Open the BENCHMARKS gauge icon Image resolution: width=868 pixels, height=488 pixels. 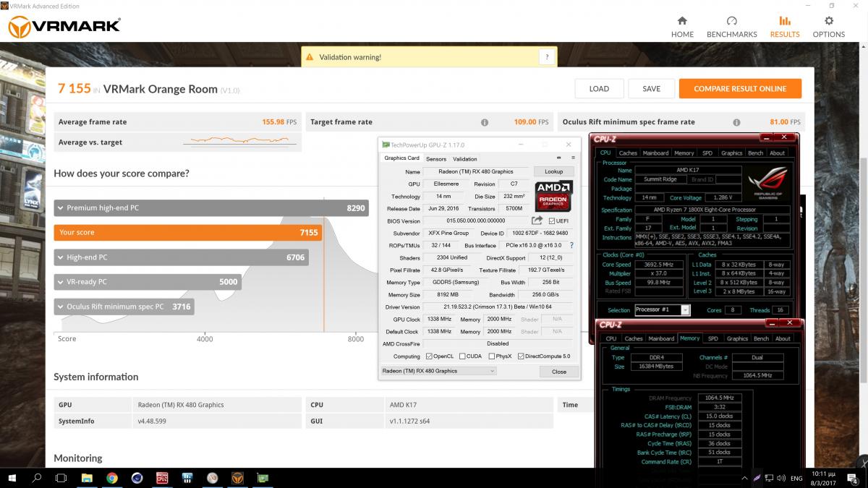tap(732, 21)
